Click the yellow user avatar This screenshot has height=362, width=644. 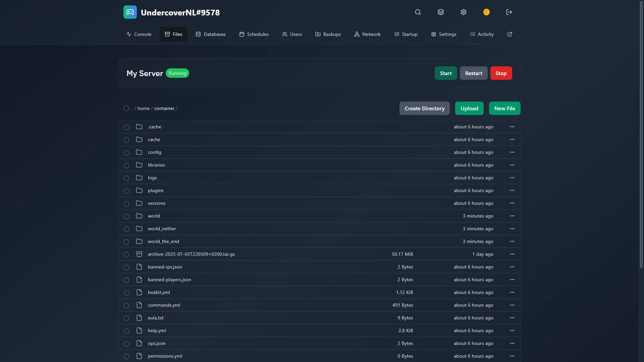(x=486, y=12)
